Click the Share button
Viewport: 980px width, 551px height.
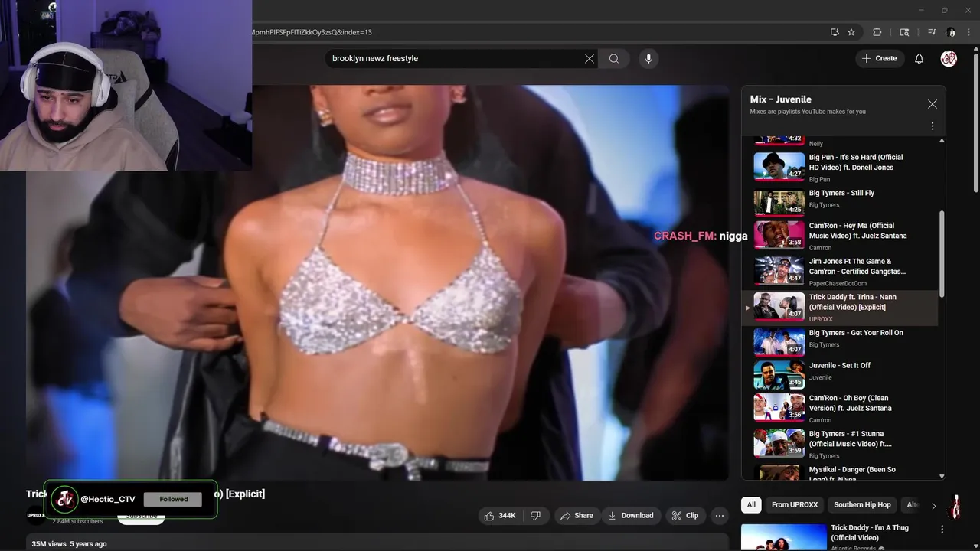[577, 516]
